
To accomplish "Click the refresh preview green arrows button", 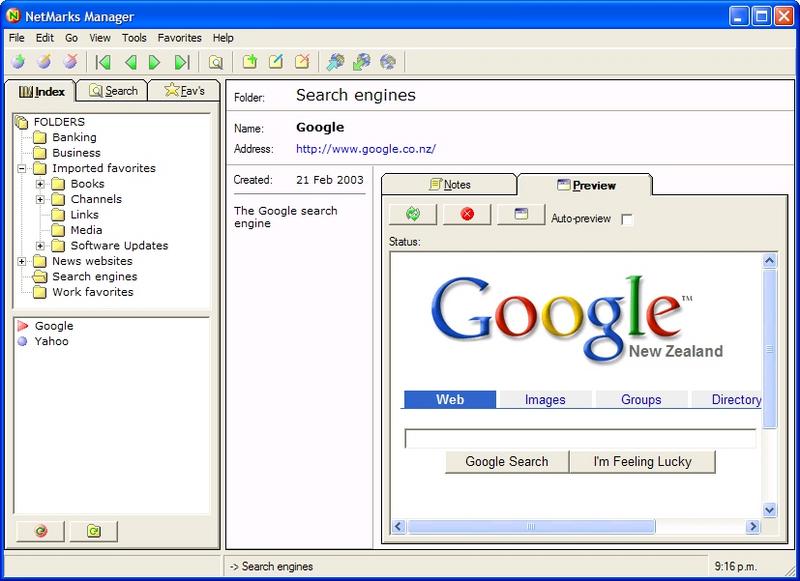I will pyautogui.click(x=413, y=214).
